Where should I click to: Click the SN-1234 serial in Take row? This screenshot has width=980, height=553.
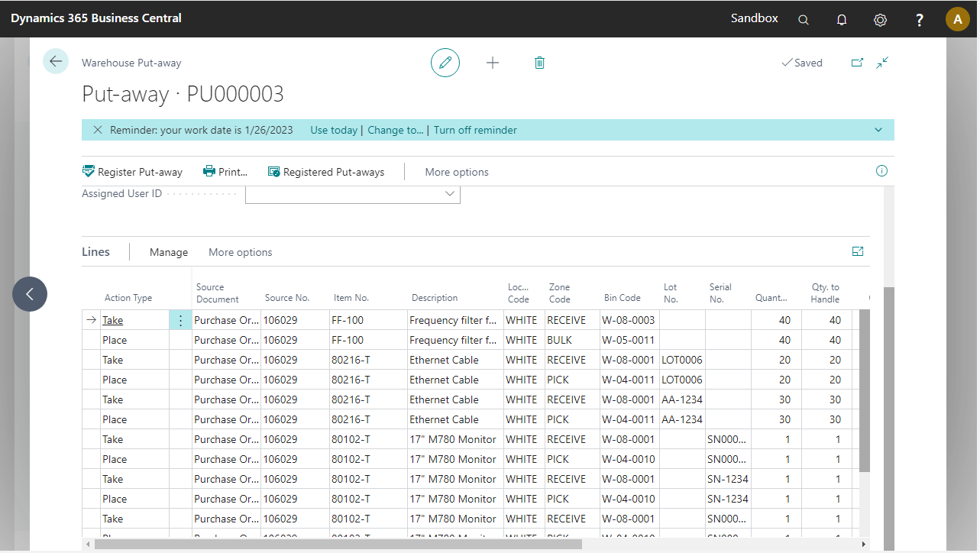[x=728, y=479]
